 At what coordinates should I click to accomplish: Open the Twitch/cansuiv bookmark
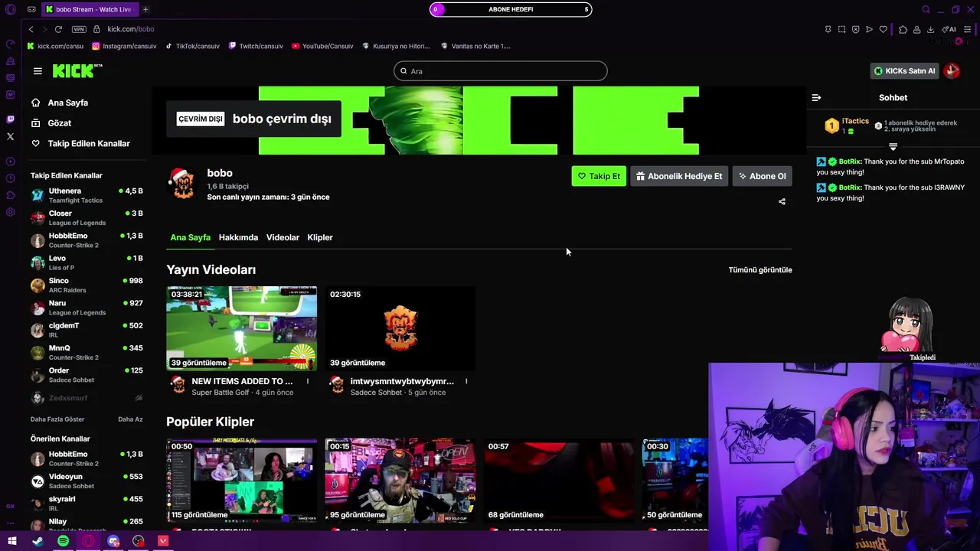256,46
